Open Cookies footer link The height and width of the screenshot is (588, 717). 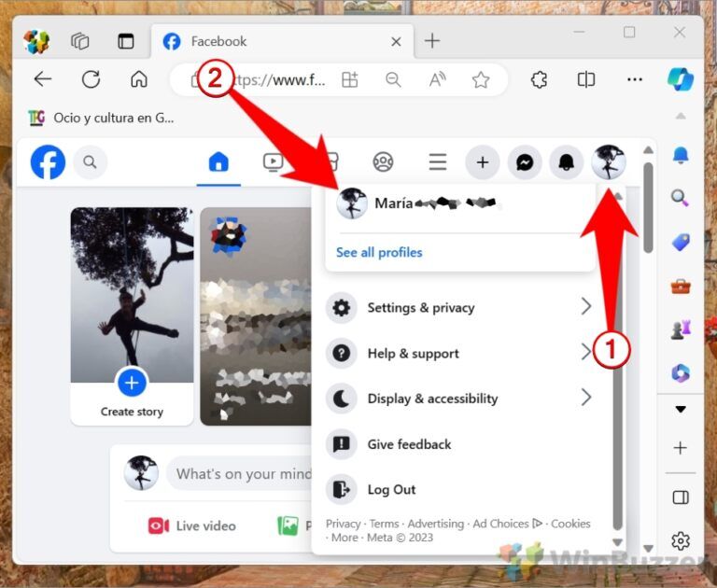(570, 524)
